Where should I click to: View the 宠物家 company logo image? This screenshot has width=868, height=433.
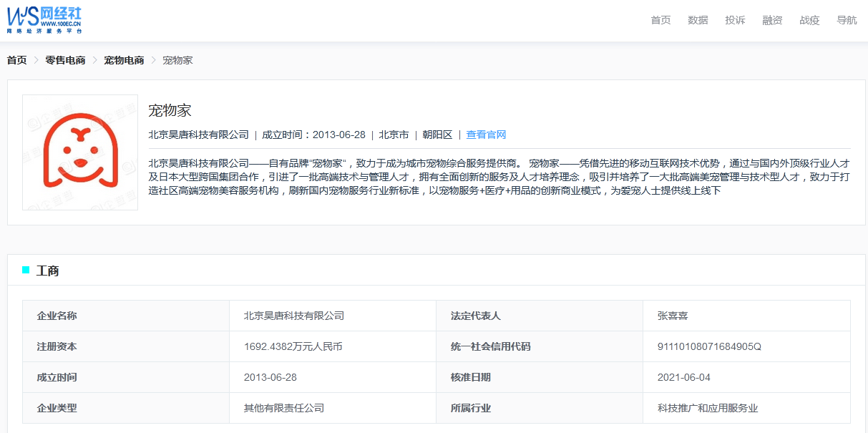pos(80,152)
